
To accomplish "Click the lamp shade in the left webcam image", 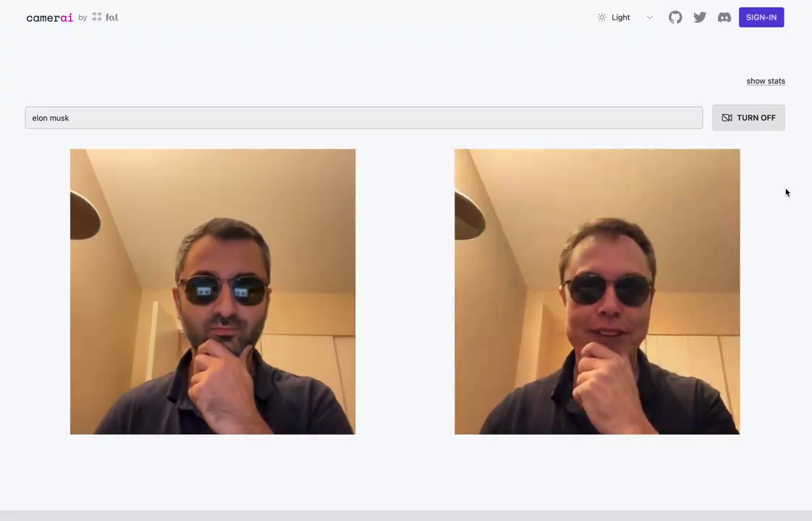I will [84, 216].
